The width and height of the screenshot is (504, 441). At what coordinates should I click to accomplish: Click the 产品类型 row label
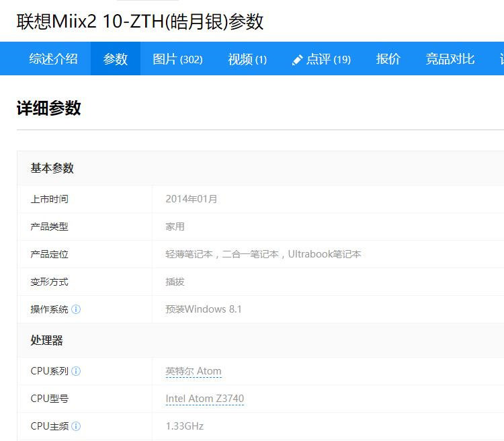tap(49, 227)
